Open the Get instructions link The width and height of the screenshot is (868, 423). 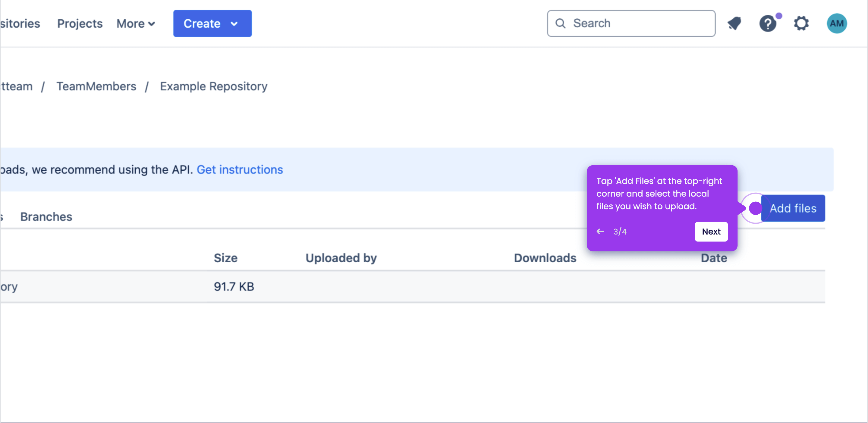(x=240, y=170)
